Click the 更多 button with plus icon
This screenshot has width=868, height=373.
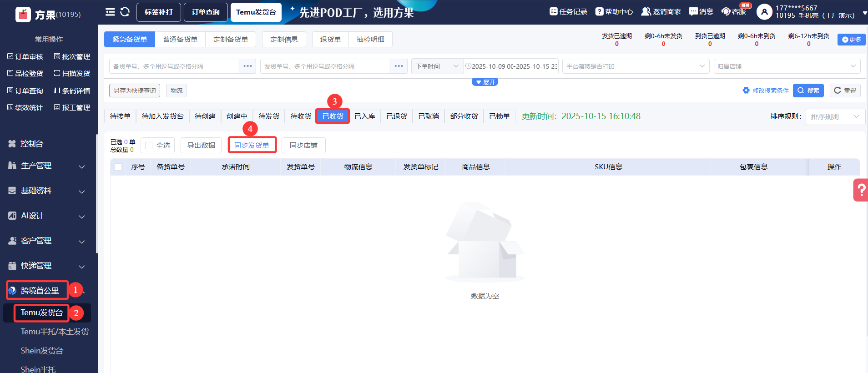click(x=851, y=40)
